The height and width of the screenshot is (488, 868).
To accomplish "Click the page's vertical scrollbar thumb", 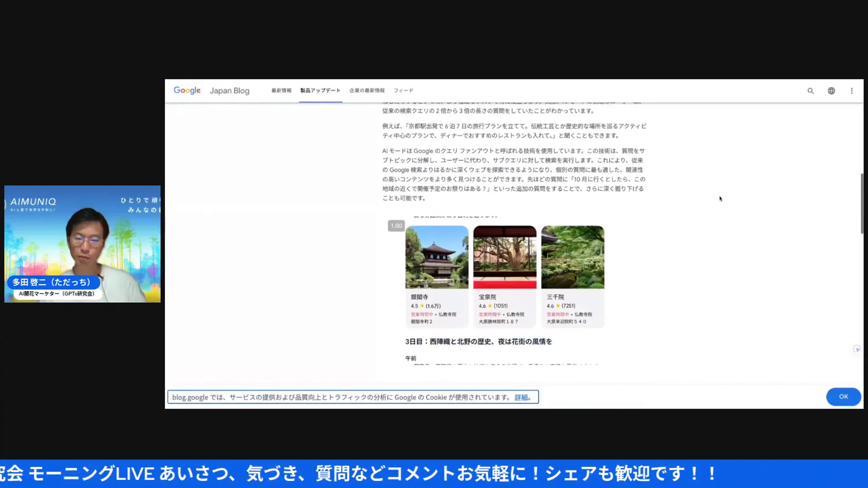I will [862, 203].
